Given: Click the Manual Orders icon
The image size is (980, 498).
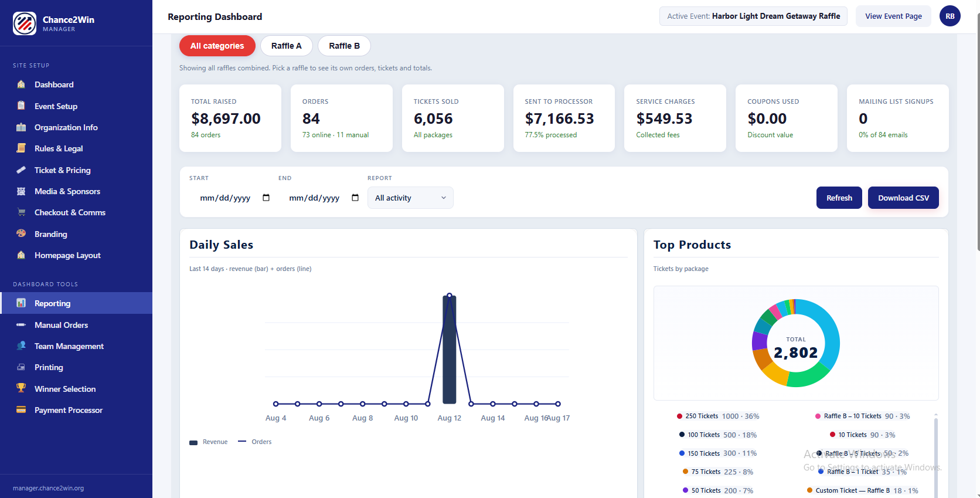Looking at the screenshot, I should (x=21, y=324).
